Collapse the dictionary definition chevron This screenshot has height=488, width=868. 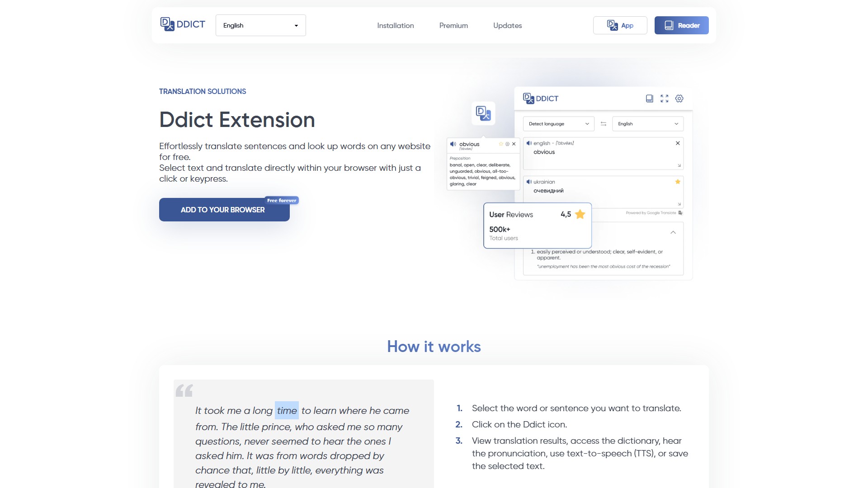[673, 232]
